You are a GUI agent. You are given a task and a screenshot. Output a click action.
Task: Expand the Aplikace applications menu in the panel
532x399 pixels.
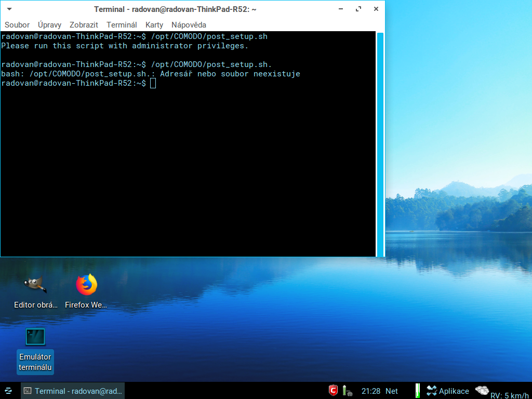tap(448, 391)
